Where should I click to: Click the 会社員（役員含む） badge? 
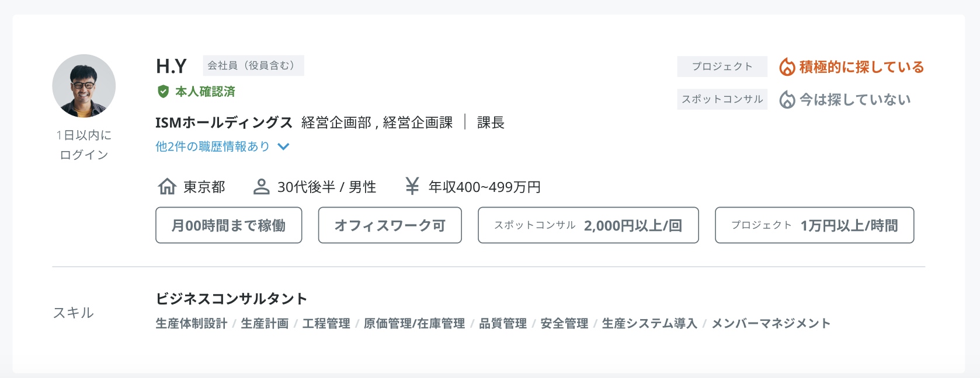point(253,66)
